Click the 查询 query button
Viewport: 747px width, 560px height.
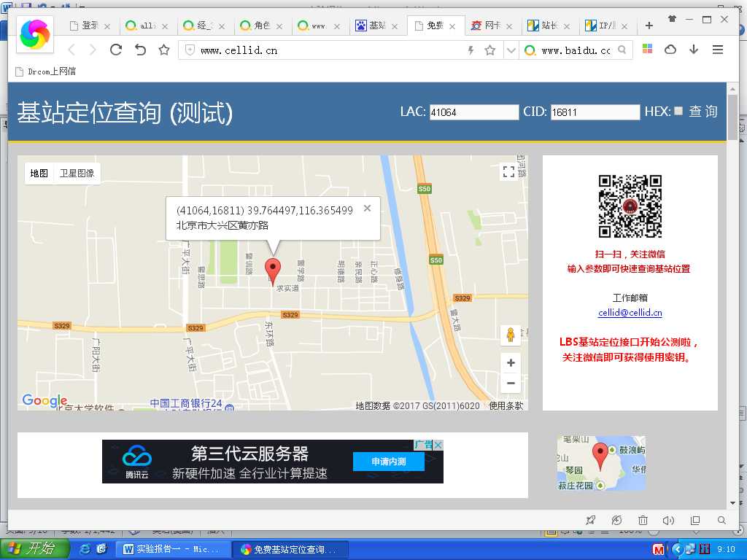click(703, 112)
